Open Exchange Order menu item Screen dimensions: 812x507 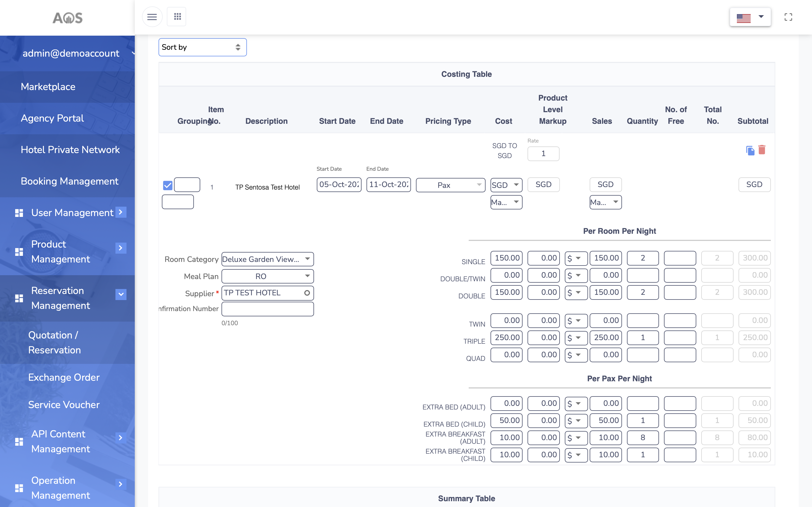click(64, 377)
